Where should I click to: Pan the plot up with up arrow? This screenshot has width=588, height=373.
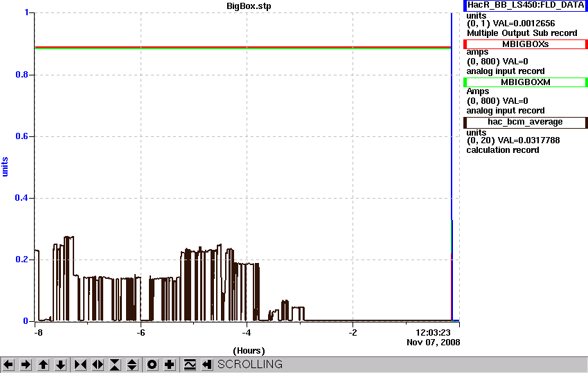pyautogui.click(x=43, y=365)
